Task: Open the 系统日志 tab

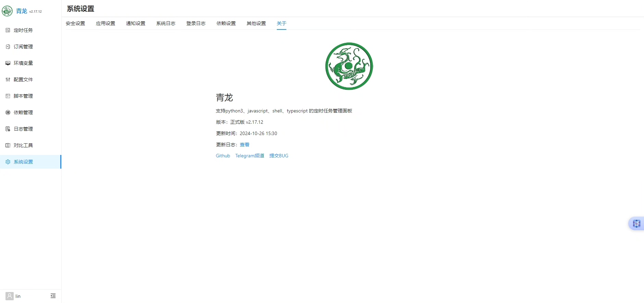Action: (166, 23)
